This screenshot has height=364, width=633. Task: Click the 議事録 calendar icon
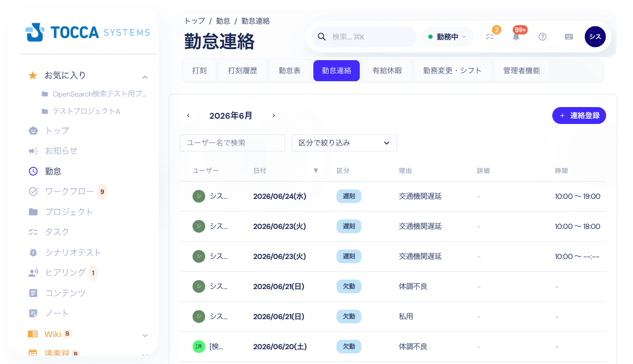33,353
